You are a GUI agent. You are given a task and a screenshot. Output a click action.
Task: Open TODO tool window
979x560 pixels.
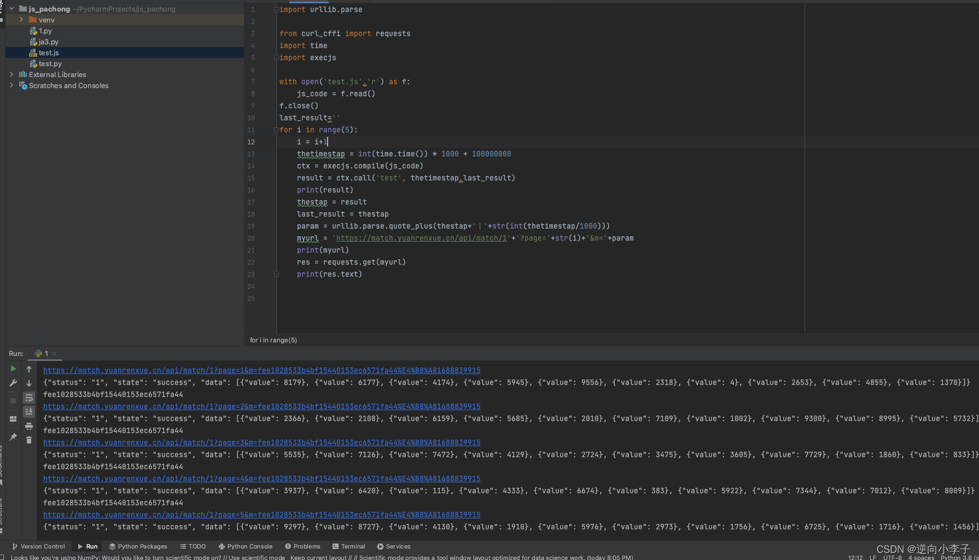pos(193,546)
